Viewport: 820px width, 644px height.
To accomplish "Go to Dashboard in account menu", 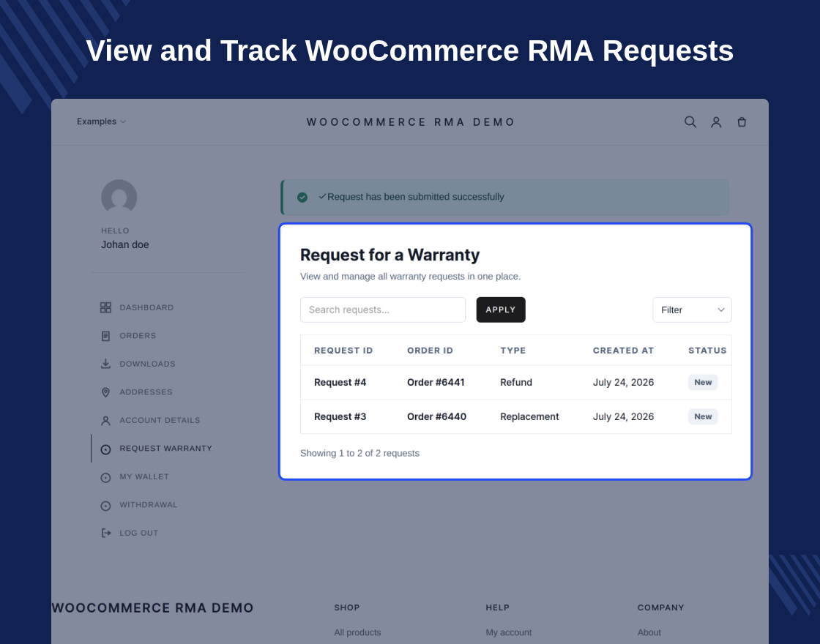I will point(146,307).
